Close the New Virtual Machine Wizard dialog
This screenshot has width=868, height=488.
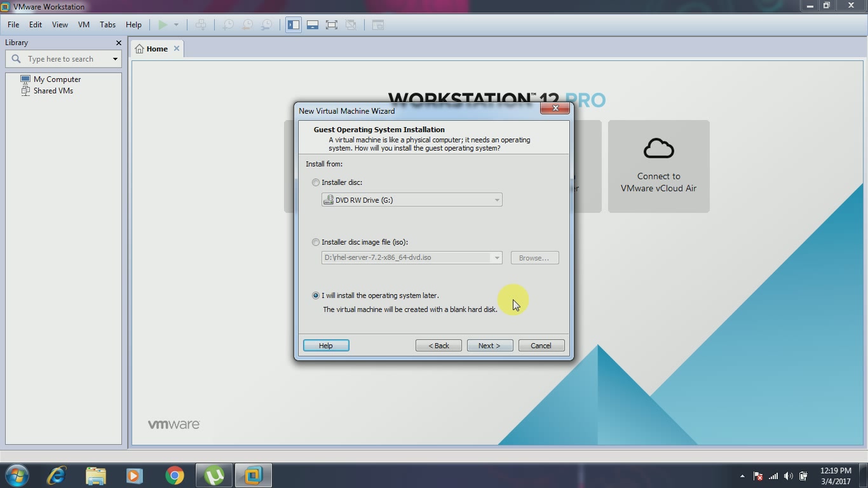(555, 109)
